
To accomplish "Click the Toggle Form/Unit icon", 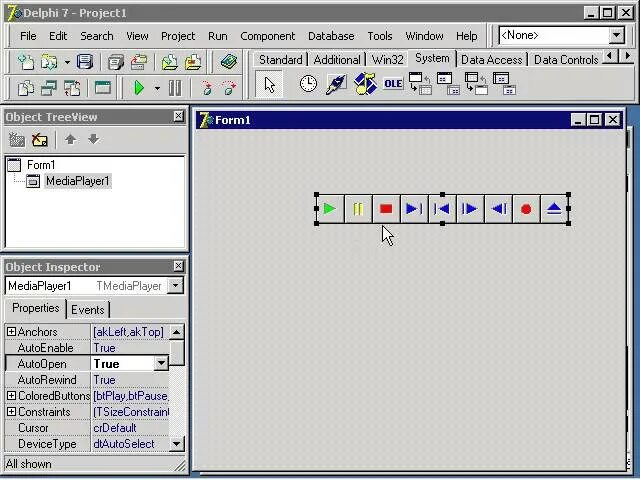I will pyautogui.click(x=72, y=88).
